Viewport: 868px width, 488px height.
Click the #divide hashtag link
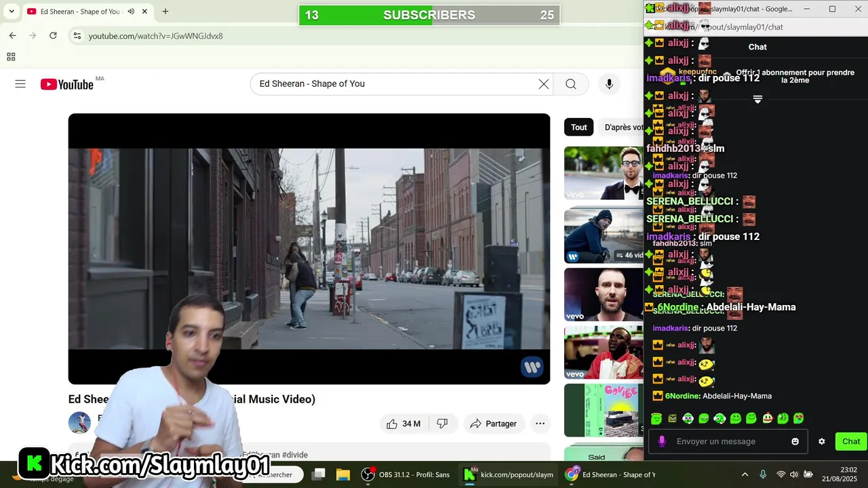coord(295,455)
